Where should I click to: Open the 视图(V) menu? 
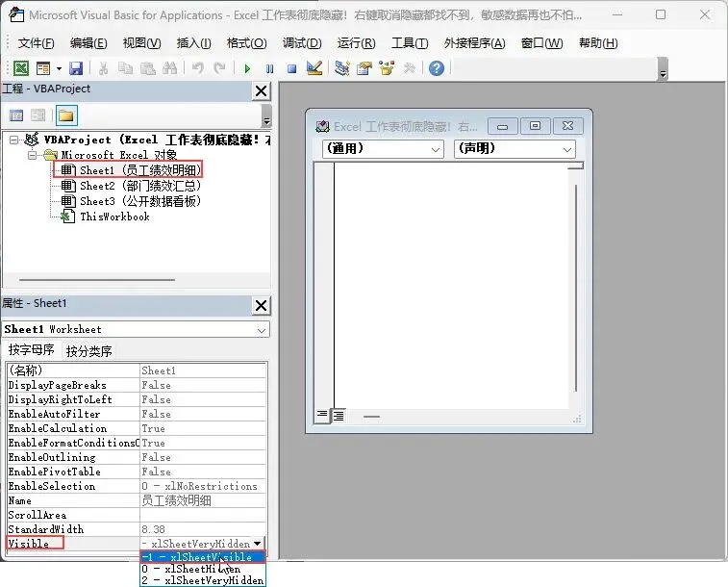[141, 43]
